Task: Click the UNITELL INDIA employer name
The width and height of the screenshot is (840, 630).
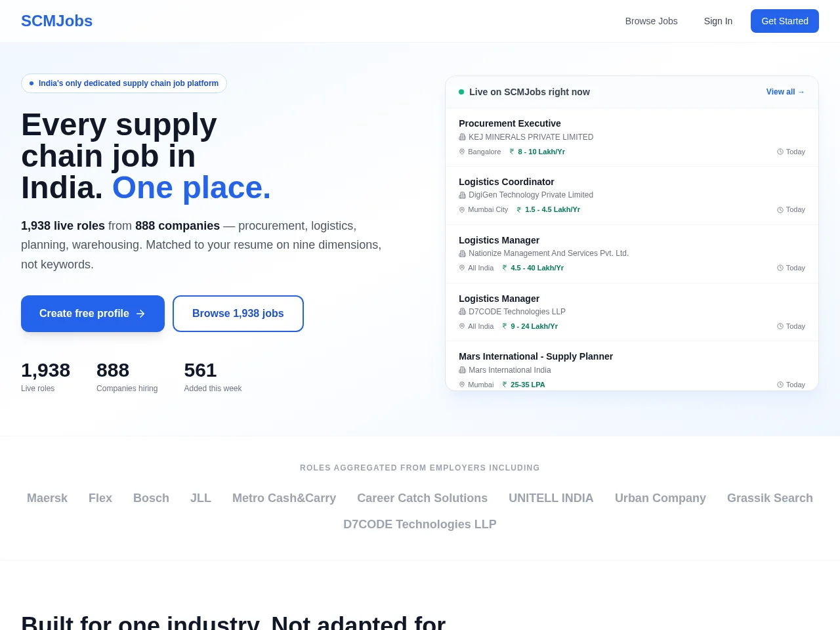Action: pos(551,498)
